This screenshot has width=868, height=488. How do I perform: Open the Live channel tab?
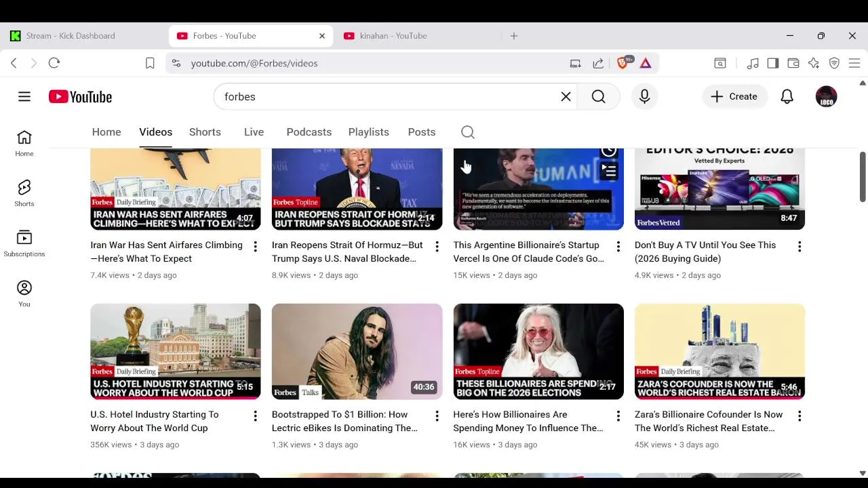tap(254, 132)
